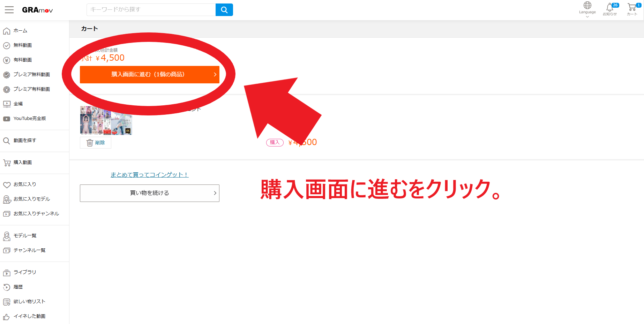Click the 動画を探す search item

[x=25, y=141]
